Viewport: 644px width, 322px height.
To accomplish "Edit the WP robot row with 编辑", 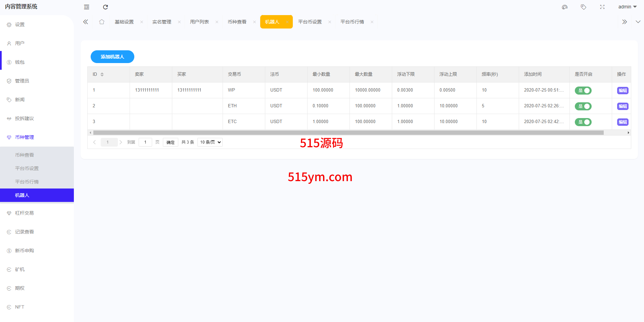I will (623, 91).
